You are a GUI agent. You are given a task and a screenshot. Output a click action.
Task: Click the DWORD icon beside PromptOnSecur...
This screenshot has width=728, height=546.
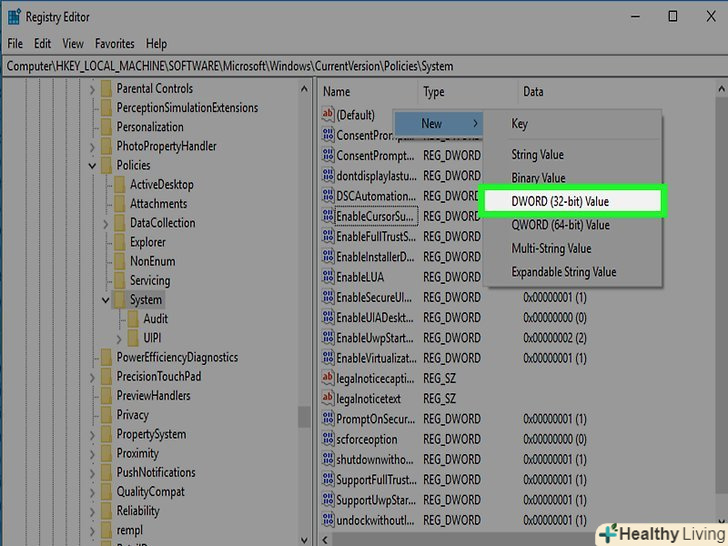[x=328, y=419]
